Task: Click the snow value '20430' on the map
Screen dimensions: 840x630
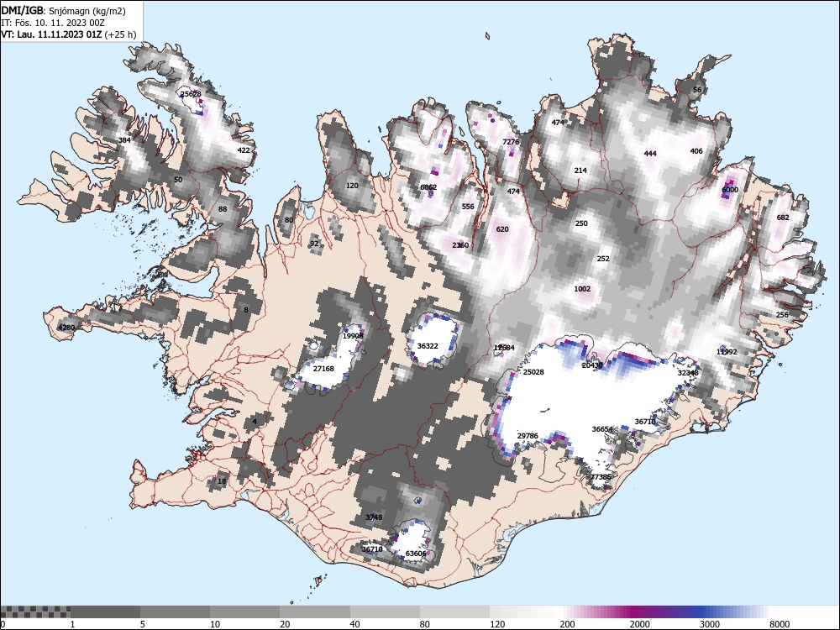Action: (592, 365)
